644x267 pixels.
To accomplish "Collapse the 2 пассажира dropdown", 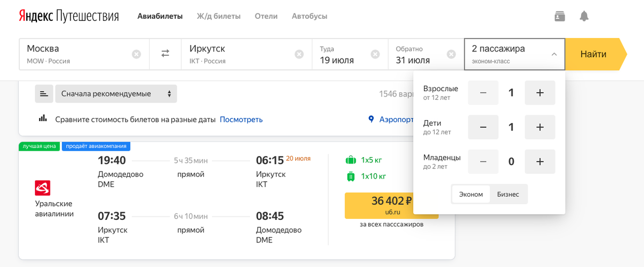I will click(x=515, y=54).
